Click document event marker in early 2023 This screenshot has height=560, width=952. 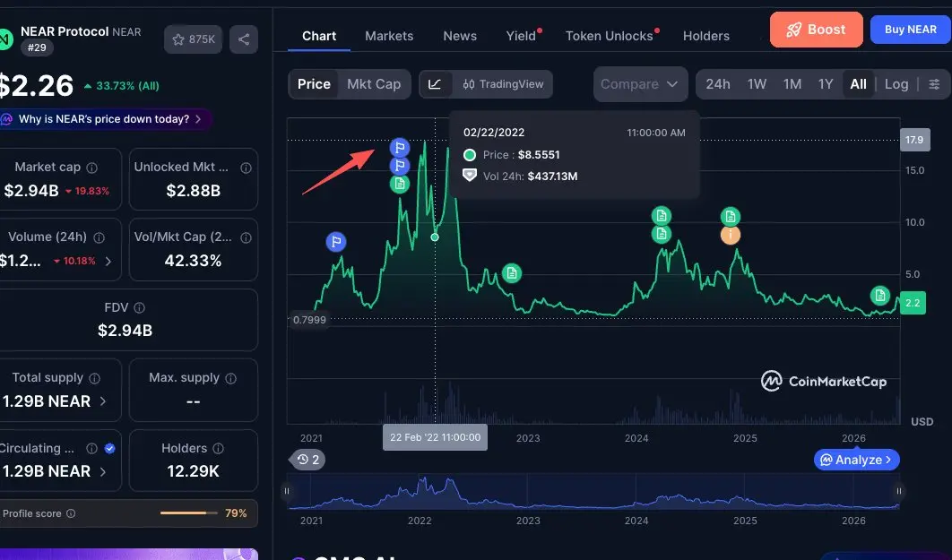point(512,273)
